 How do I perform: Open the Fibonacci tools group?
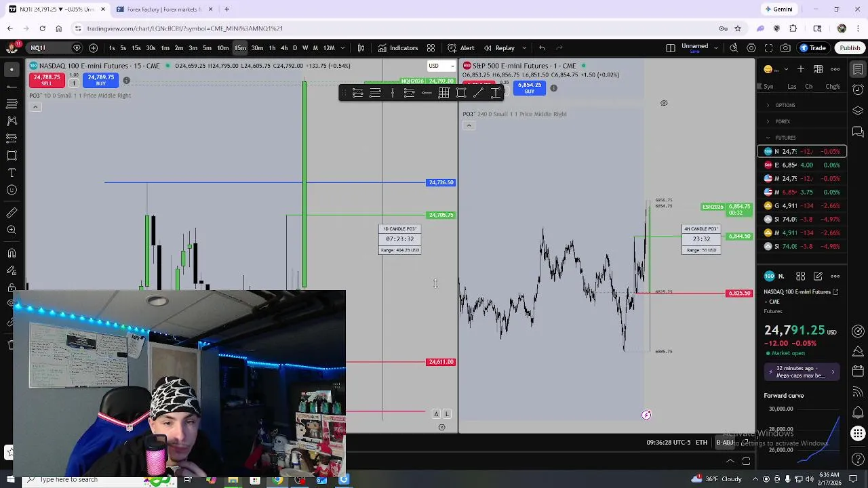12,104
